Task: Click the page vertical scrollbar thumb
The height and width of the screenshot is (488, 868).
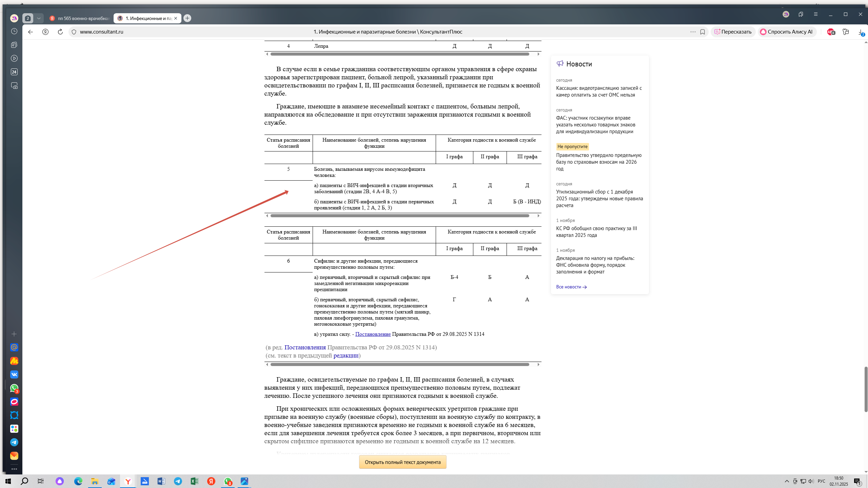Action: click(x=866, y=389)
